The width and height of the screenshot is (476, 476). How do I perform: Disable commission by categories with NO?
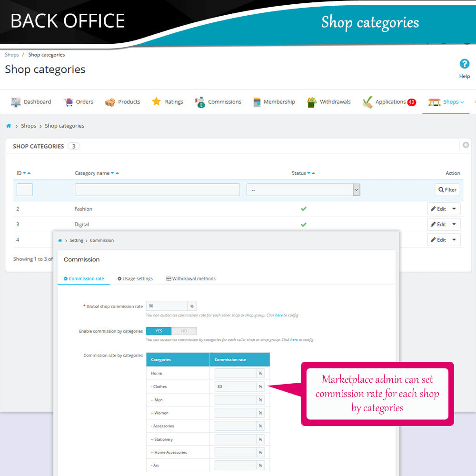point(184,331)
